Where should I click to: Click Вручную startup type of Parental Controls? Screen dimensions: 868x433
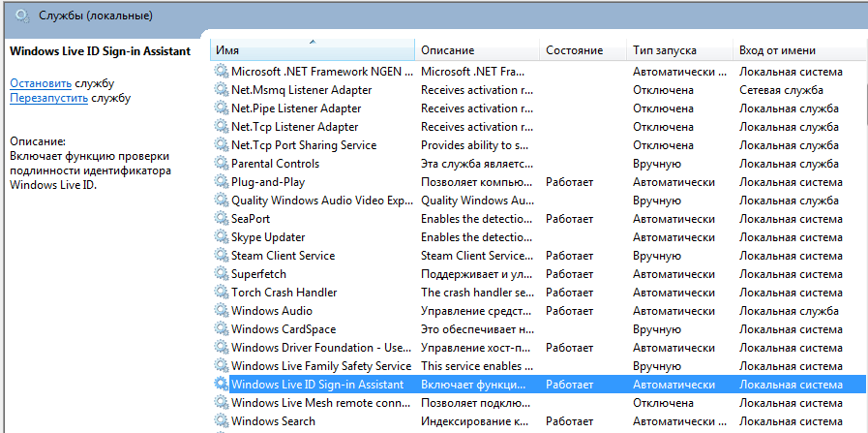pyautogui.click(x=657, y=164)
